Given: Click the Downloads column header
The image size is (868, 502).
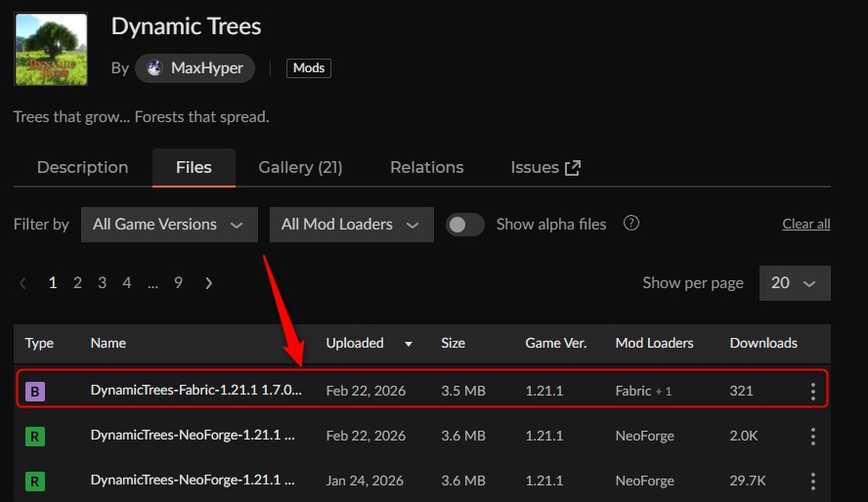Looking at the screenshot, I should (x=763, y=343).
